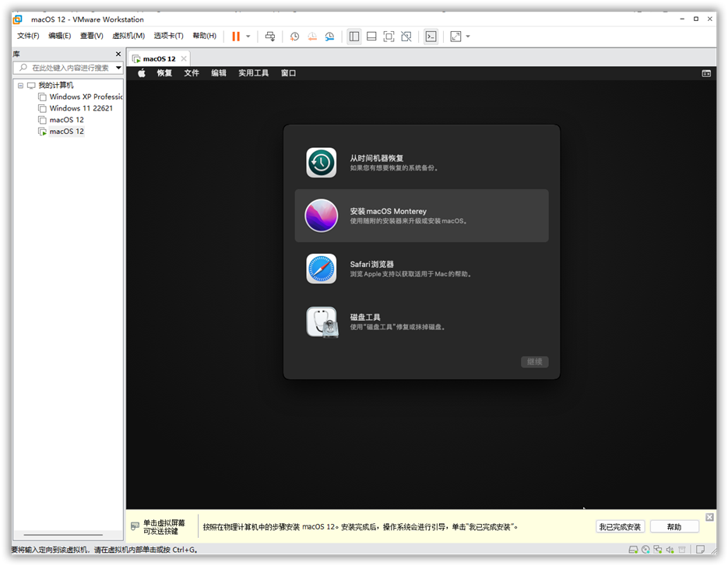Open the 虚拟机(M) menu
Viewport: 728px width, 566px height.
coord(128,36)
